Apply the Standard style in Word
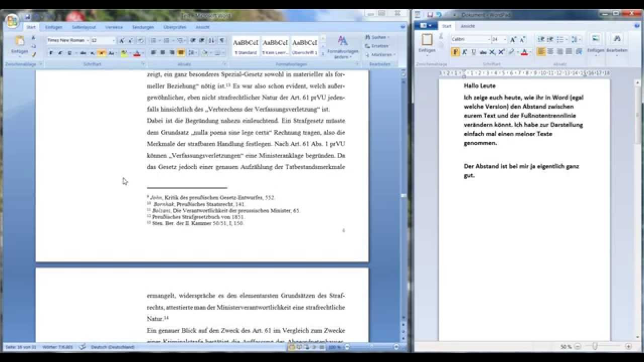This screenshot has width=644, height=362. pos(246,46)
